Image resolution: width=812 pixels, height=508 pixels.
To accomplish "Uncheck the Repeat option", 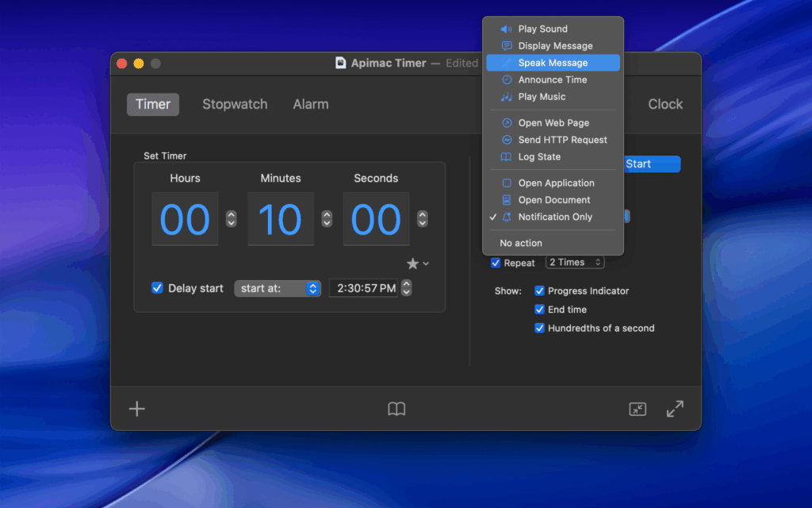I will pos(496,263).
